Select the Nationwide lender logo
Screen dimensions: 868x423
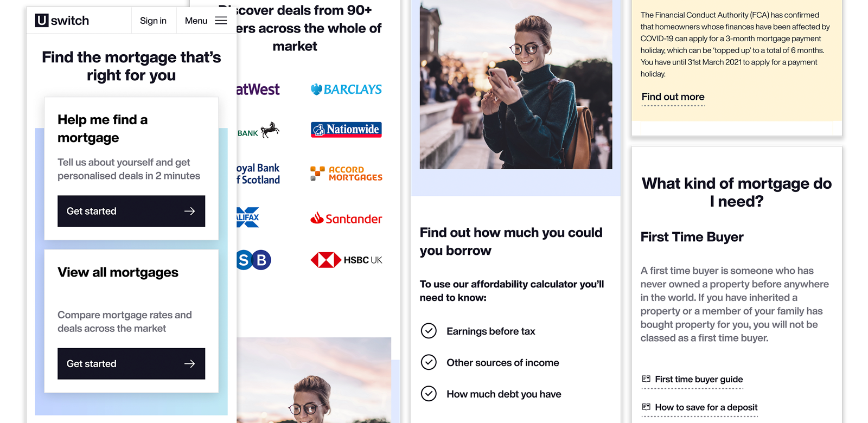(x=346, y=130)
